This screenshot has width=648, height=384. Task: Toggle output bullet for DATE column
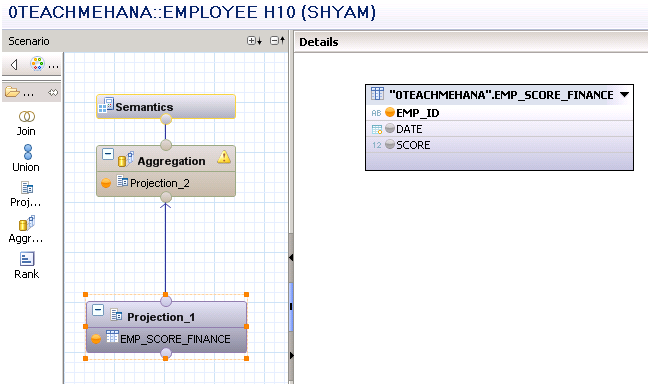point(390,128)
